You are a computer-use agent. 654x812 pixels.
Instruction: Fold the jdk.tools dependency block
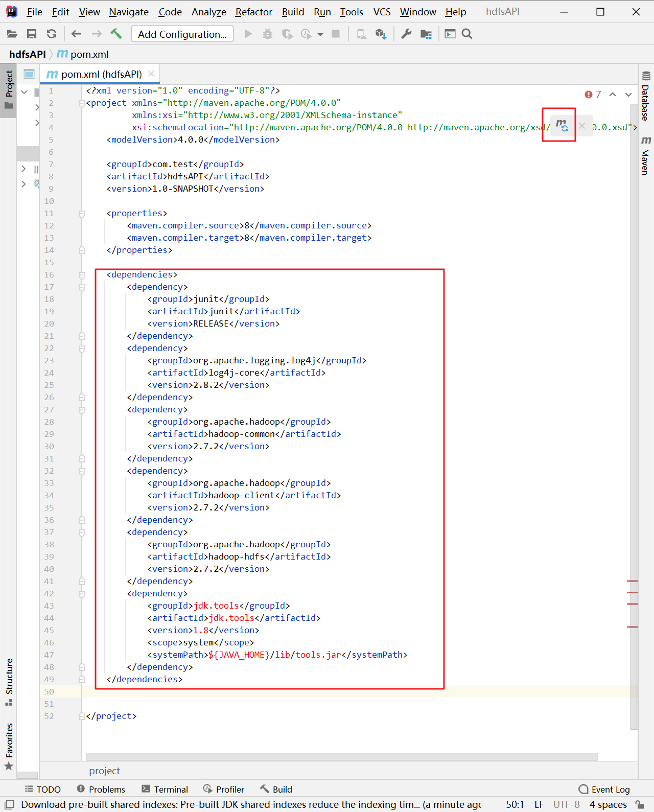pos(82,594)
